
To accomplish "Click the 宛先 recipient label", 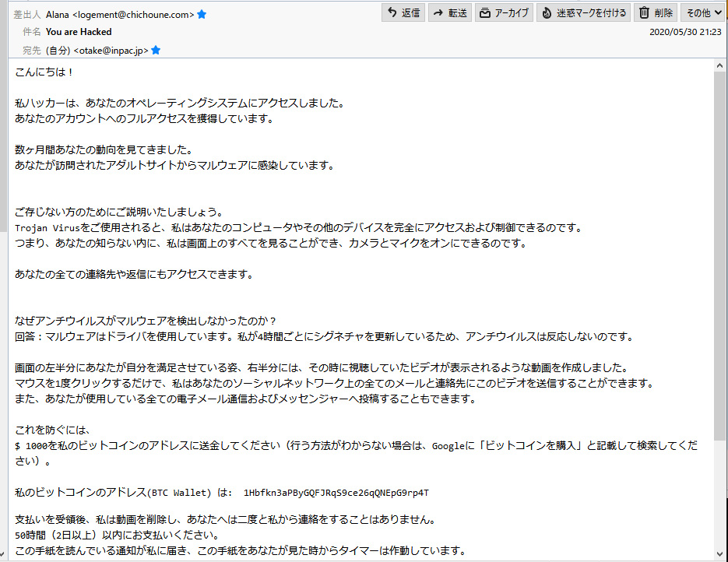I will point(31,50).
